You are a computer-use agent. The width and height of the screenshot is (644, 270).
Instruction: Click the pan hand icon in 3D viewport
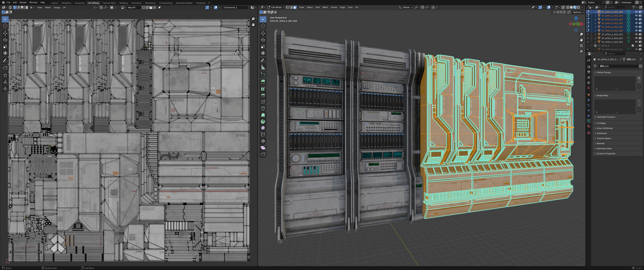click(x=581, y=40)
